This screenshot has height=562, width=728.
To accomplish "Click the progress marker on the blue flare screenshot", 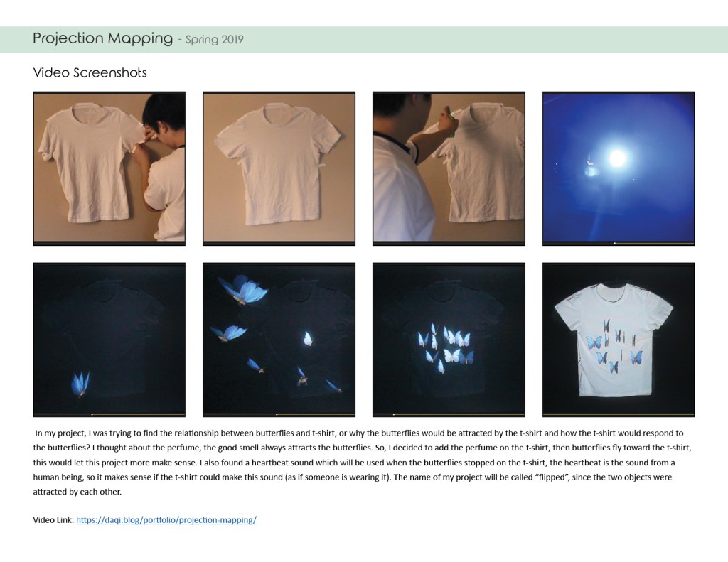I will point(615,243).
